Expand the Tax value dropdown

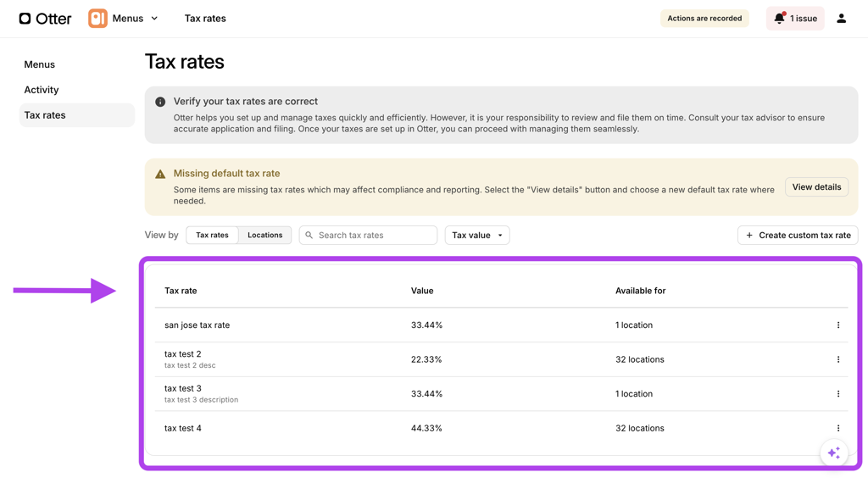tap(477, 236)
